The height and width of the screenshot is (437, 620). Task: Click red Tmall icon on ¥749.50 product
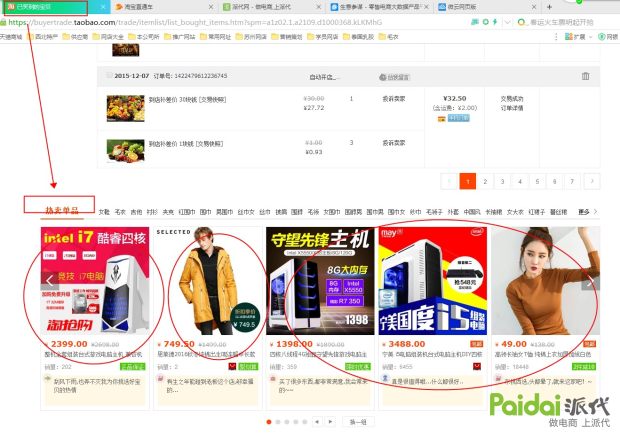(232, 367)
